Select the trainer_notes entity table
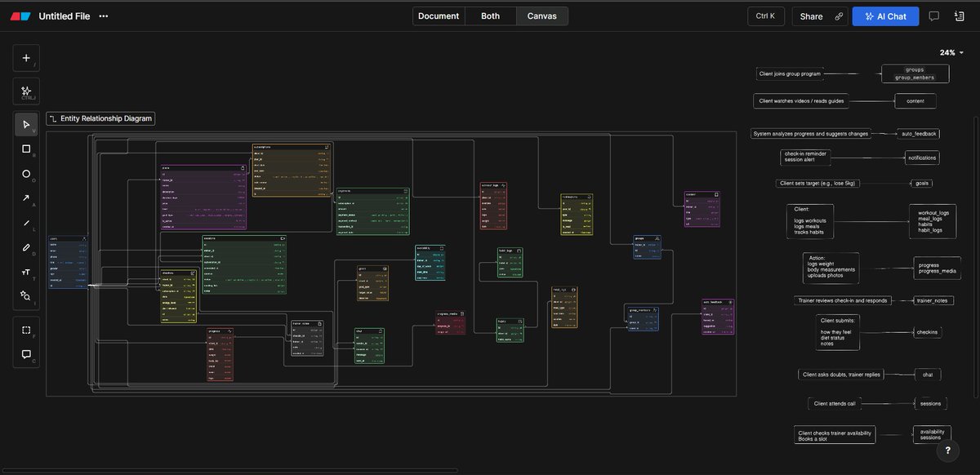The height and width of the screenshot is (475, 980). (x=308, y=338)
